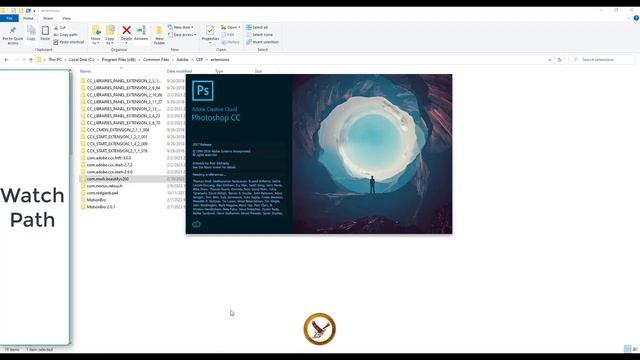Select the MotionBro 2.0.1 folder
Viewport: 640px width, 360px height.
101,207
